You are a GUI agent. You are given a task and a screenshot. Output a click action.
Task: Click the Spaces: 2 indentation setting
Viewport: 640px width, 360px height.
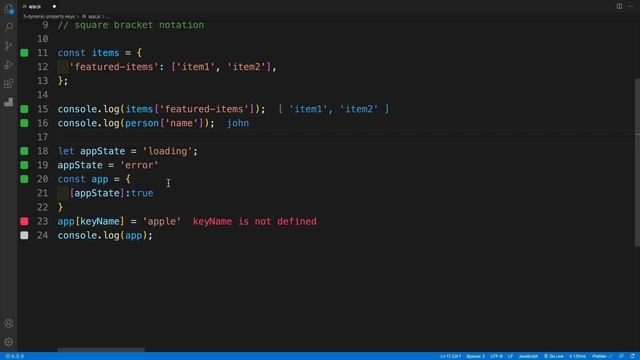click(476, 356)
